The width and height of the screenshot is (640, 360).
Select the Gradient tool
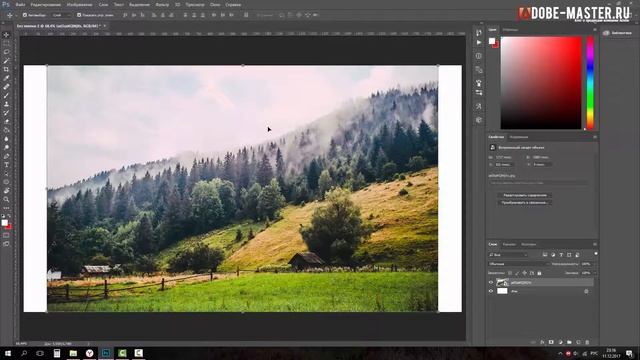tap(6, 130)
